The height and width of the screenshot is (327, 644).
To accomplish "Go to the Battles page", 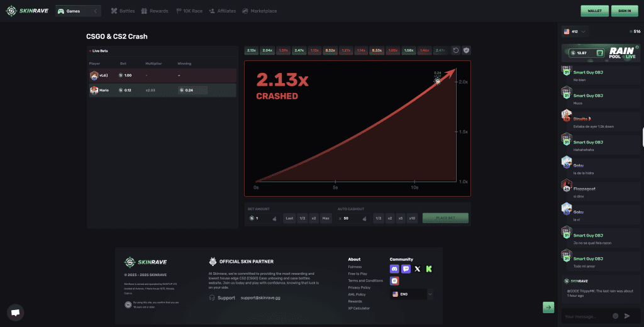I will point(123,11).
